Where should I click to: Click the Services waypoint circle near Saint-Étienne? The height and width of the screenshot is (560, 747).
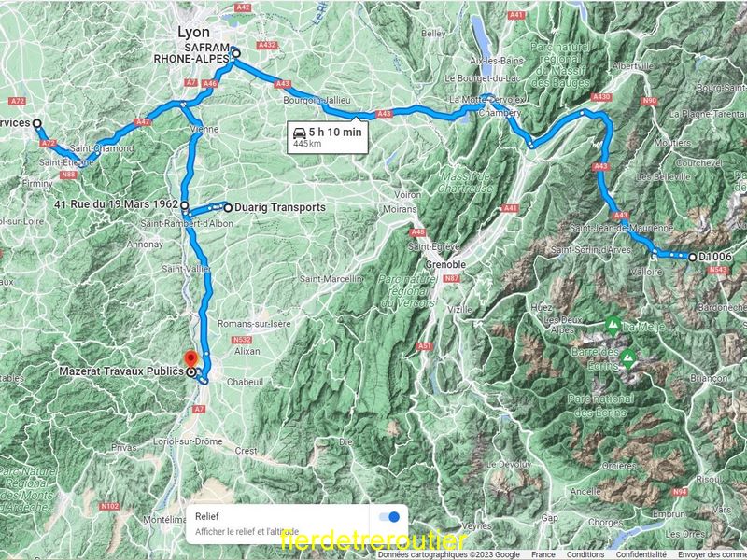(x=36, y=124)
